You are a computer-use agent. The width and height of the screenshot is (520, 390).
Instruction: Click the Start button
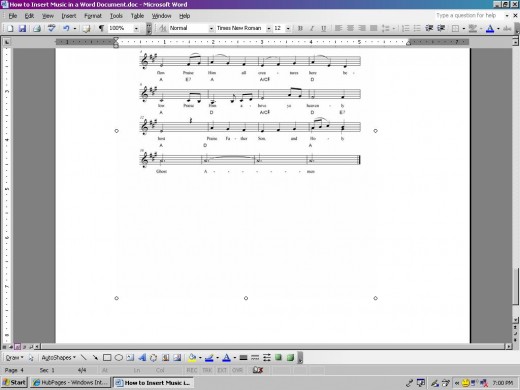(x=14, y=382)
